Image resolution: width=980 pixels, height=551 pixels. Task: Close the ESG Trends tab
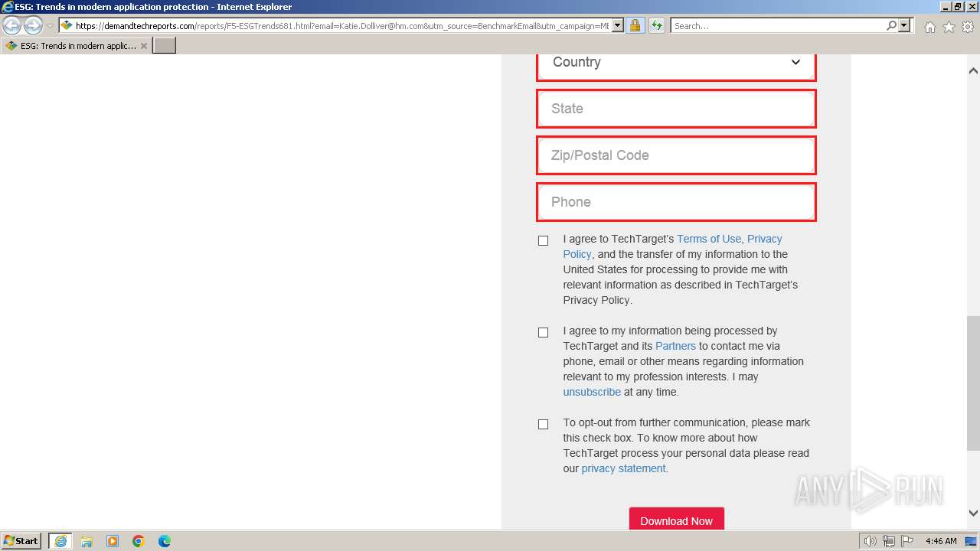(x=144, y=46)
